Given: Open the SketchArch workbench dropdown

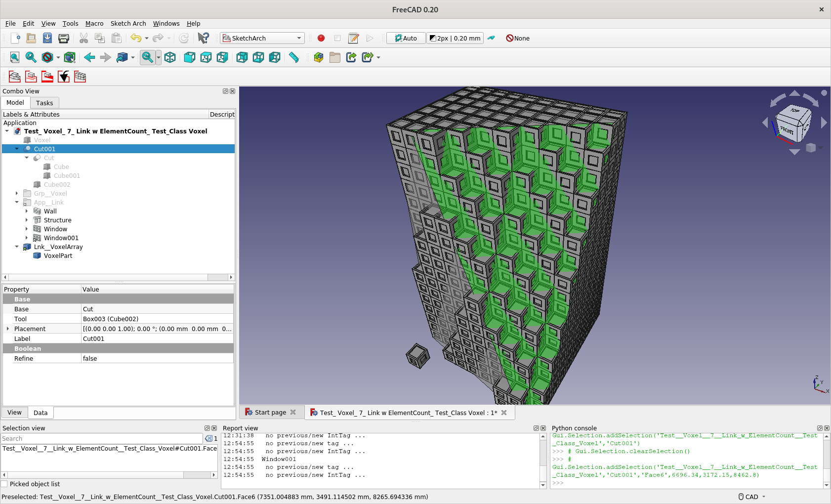Looking at the screenshot, I should pos(262,38).
